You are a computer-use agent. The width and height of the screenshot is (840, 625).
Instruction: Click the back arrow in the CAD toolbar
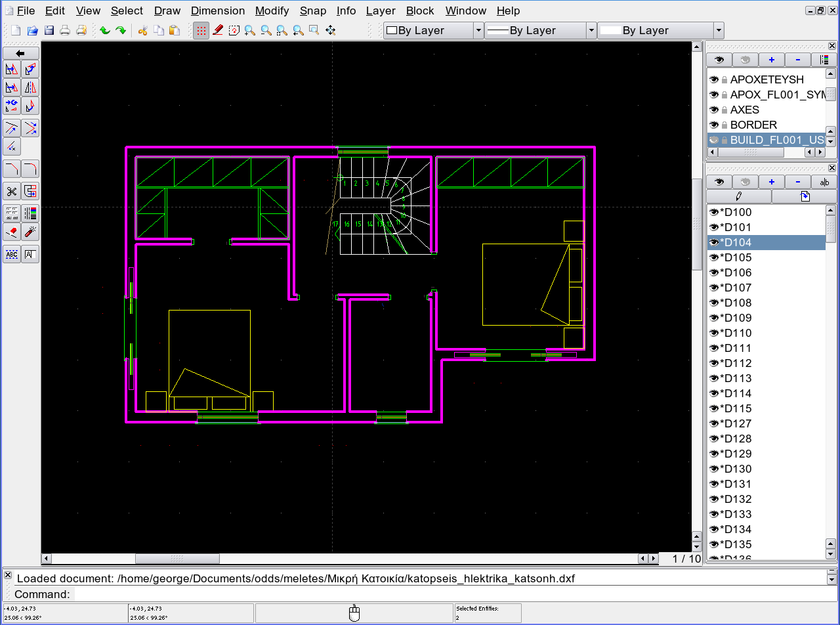pos(20,53)
